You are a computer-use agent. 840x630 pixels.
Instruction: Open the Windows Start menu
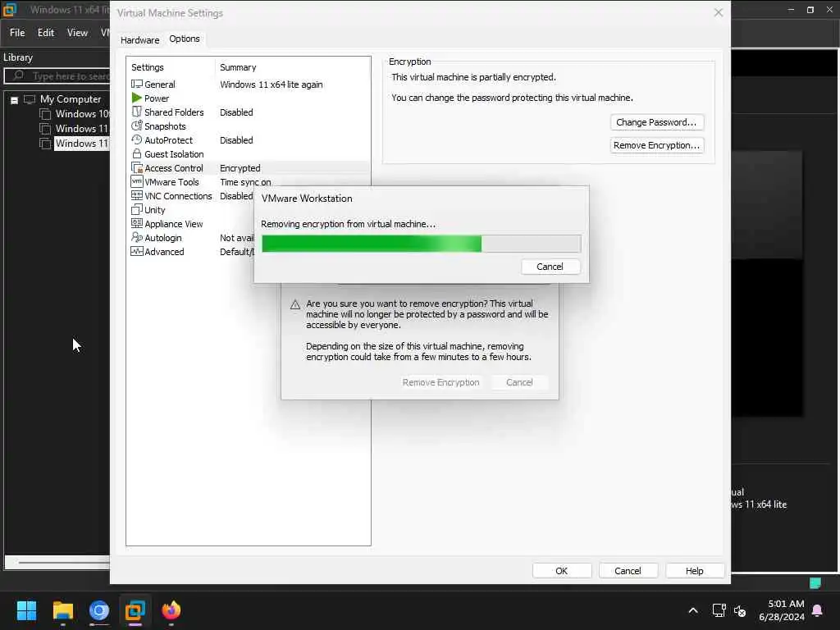[x=26, y=610]
